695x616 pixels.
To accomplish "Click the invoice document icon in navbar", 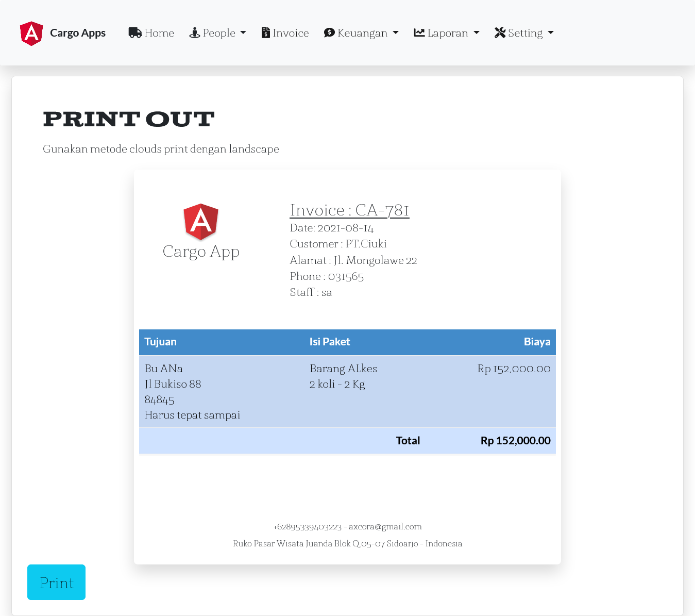I will click(x=266, y=33).
